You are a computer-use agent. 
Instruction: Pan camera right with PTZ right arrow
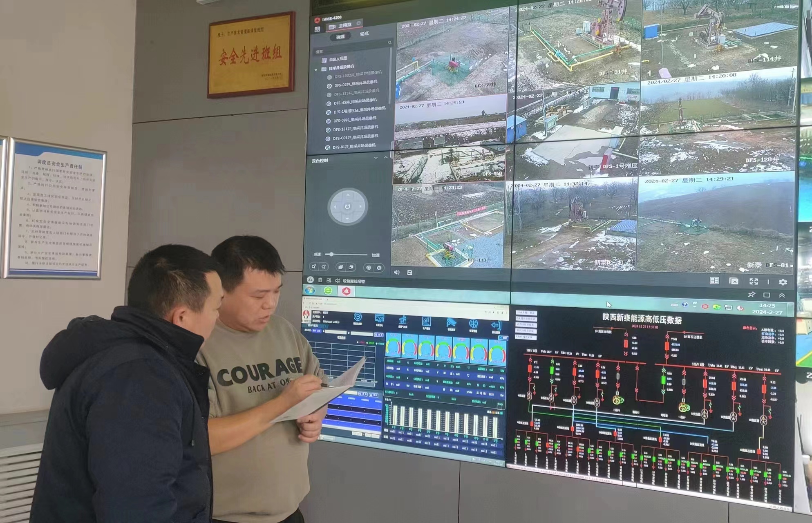(360, 206)
